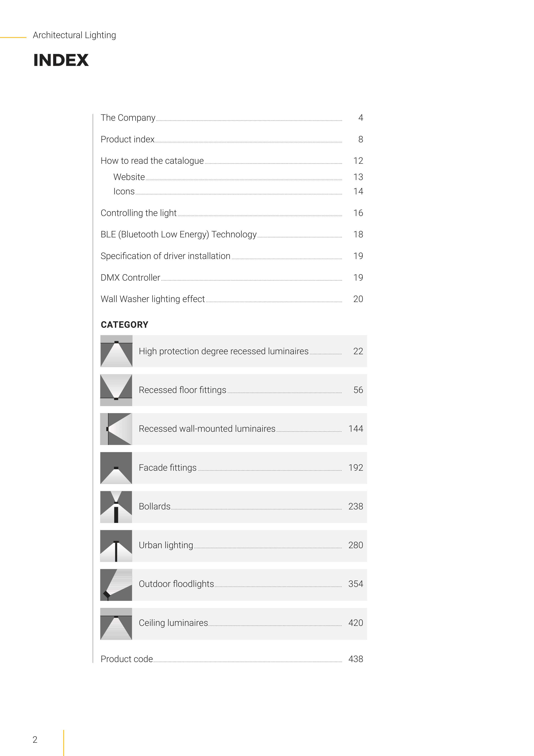Image resolution: width=534 pixels, height=756 pixels.
Task: Go to the Product index entry
Action: 128,139
